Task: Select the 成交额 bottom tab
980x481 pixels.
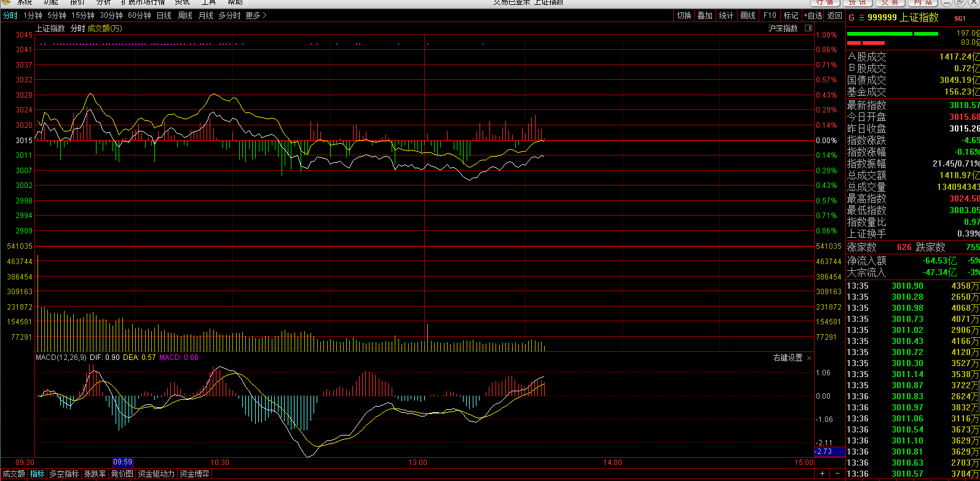Action: 14,474
